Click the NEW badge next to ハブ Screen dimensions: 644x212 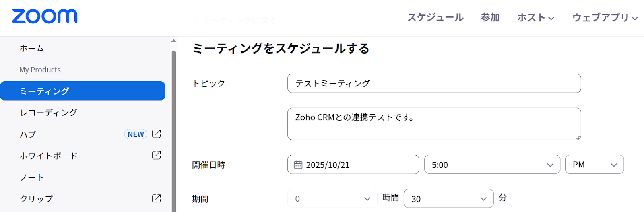pos(136,134)
